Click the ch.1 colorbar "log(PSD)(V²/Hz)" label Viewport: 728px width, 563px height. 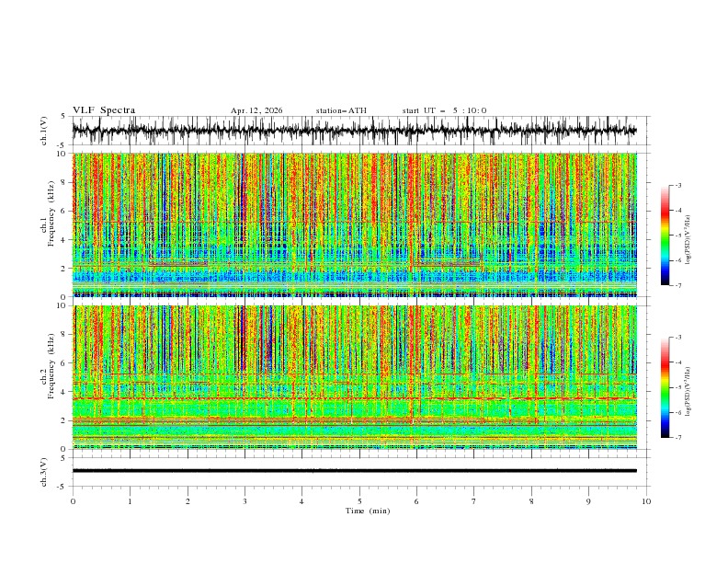click(x=688, y=240)
